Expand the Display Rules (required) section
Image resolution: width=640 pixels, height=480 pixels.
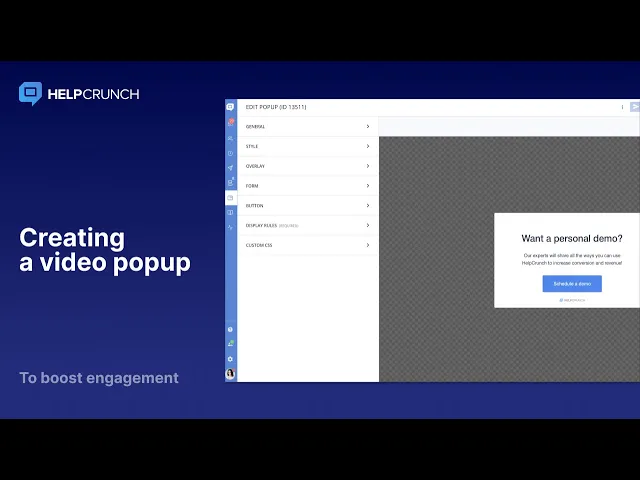308,225
